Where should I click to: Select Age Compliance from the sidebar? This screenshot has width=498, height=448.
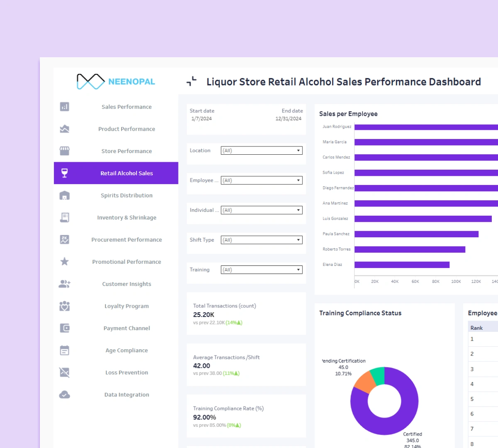tap(127, 350)
